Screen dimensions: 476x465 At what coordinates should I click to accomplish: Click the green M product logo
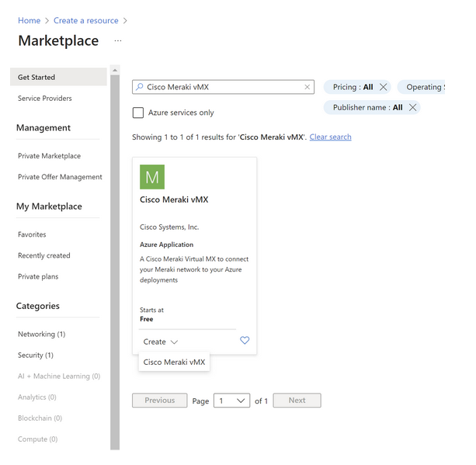point(152,177)
